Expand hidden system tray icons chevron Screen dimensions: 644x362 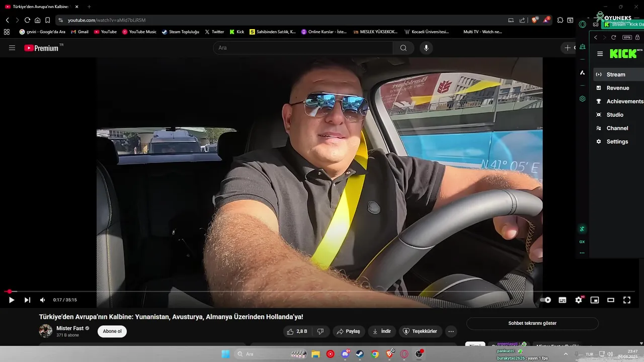point(566,354)
